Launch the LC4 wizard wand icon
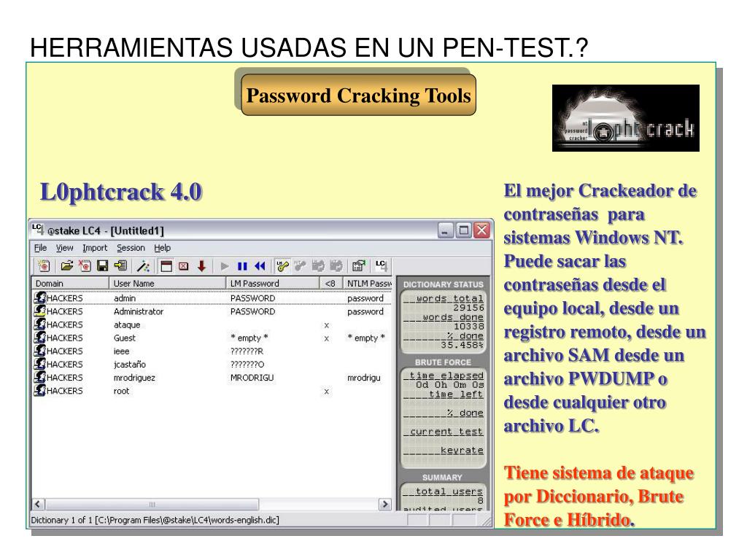Image resolution: width=747 pixels, height=560 pixels. coord(144,266)
